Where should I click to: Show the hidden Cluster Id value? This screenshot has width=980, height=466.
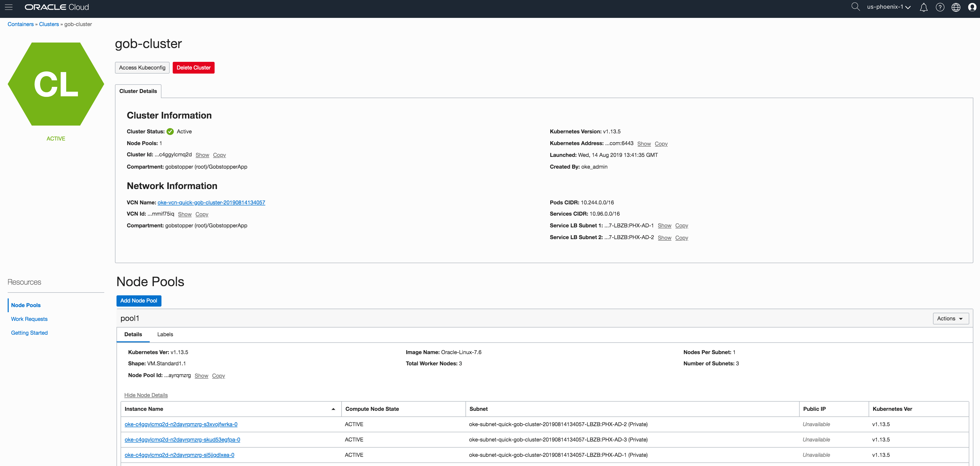coord(202,155)
